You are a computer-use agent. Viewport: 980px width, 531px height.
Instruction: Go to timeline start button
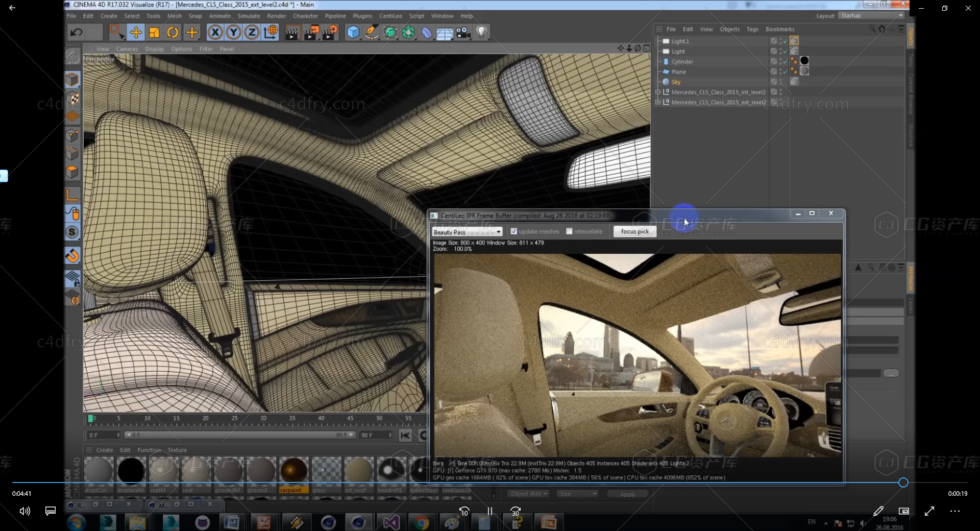pyautogui.click(x=405, y=435)
